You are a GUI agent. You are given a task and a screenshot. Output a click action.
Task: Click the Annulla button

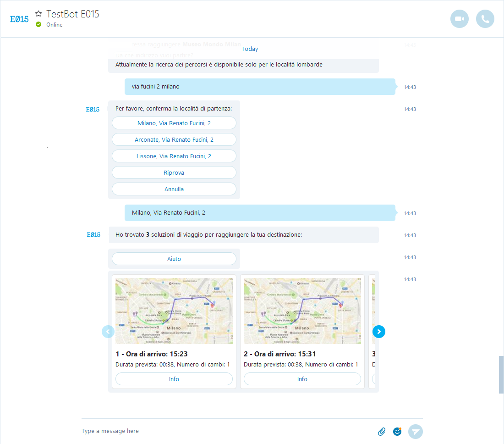(174, 189)
